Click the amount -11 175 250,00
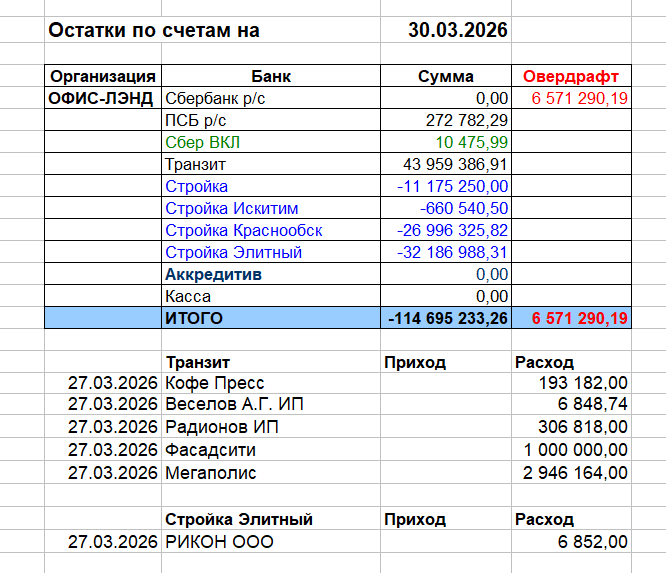The width and height of the screenshot is (666, 573). click(x=446, y=186)
